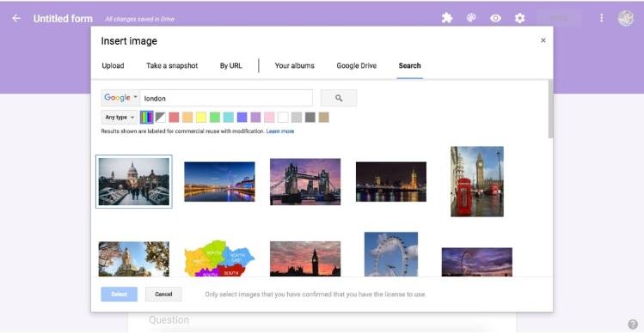This screenshot has width=644, height=334.
Task: Click the Untitled form title
Action: pyautogui.click(x=63, y=19)
